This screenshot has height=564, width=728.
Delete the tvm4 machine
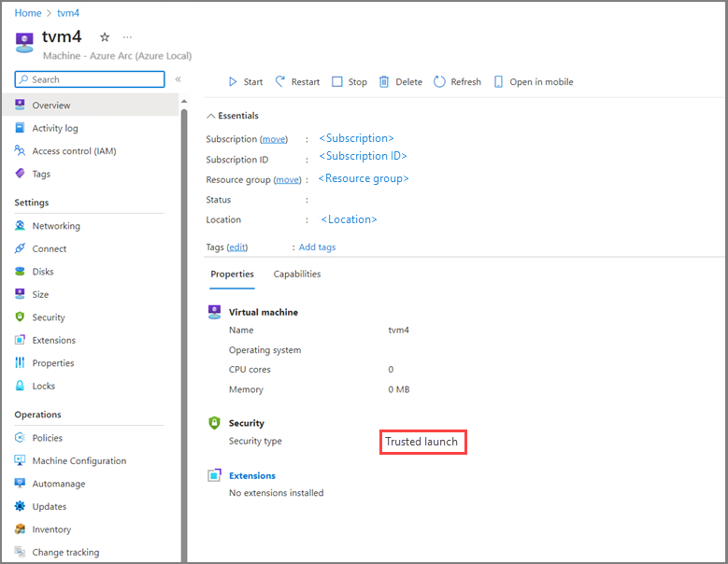(x=401, y=81)
